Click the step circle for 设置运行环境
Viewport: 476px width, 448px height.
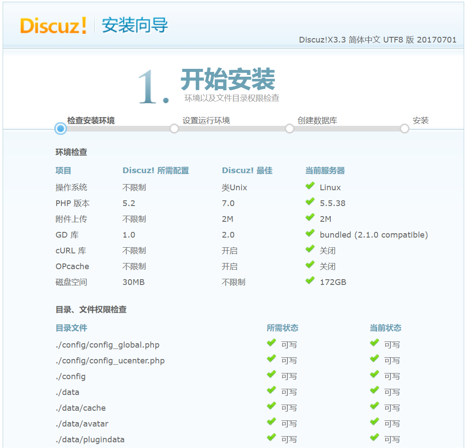coord(174,128)
